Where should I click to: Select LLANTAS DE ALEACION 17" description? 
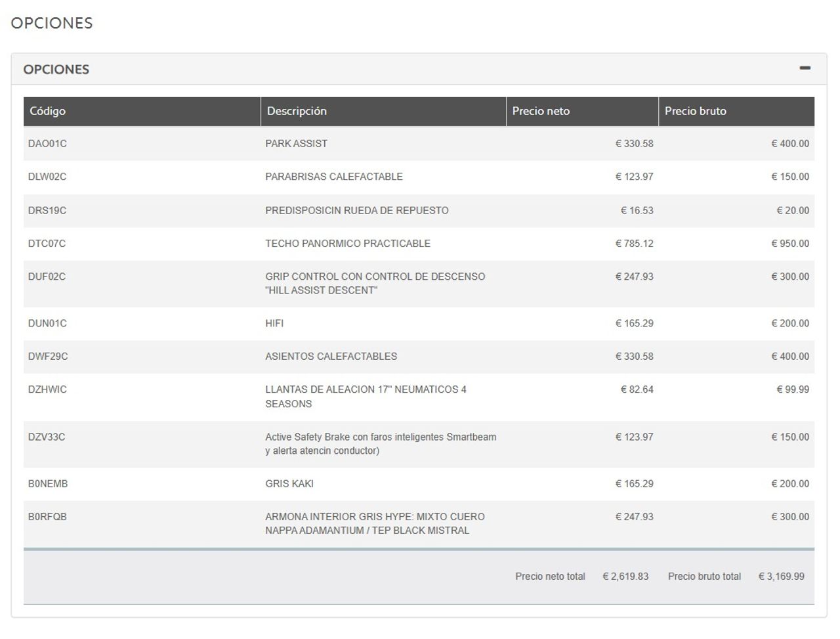366,397
